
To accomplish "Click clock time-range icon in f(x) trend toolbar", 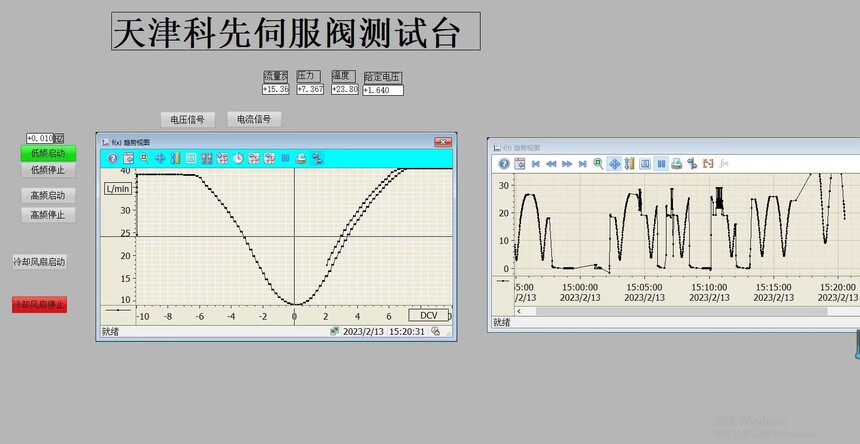I will (238, 158).
